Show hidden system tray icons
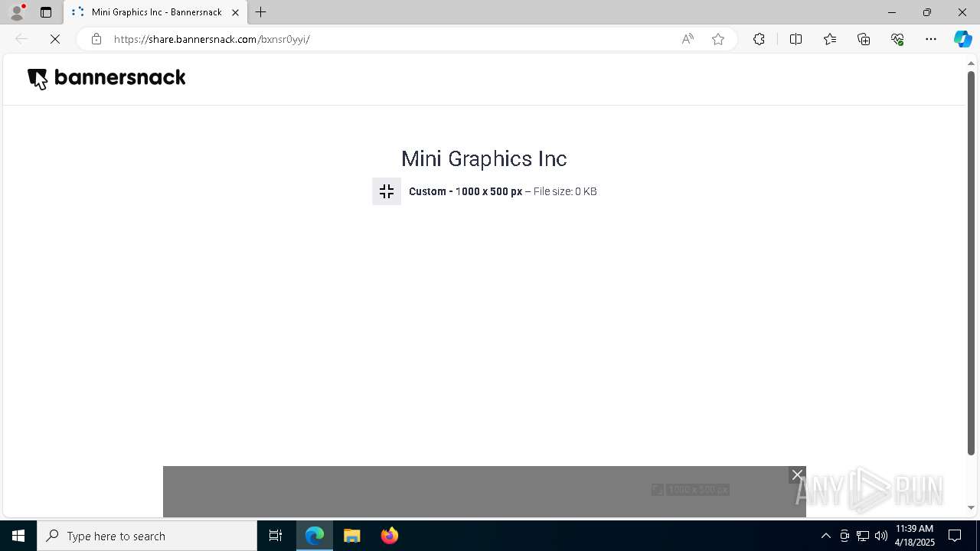This screenshot has height=551, width=980. coord(825,536)
